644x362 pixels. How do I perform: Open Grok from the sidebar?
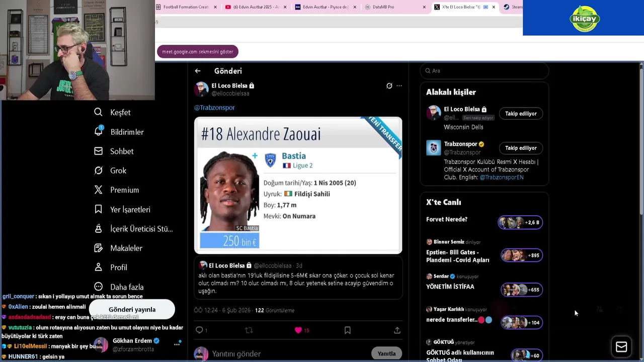pyautogui.click(x=110, y=170)
